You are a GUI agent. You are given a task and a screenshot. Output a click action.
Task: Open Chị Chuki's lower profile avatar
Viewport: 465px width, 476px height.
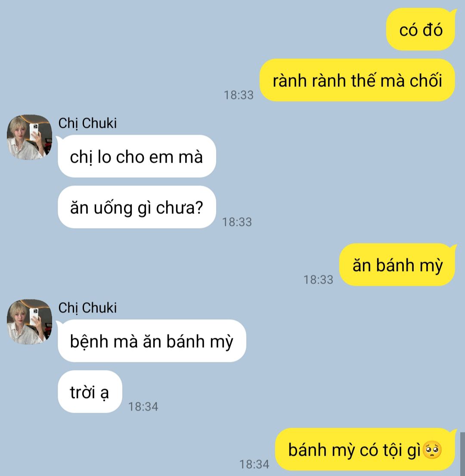coord(29,322)
